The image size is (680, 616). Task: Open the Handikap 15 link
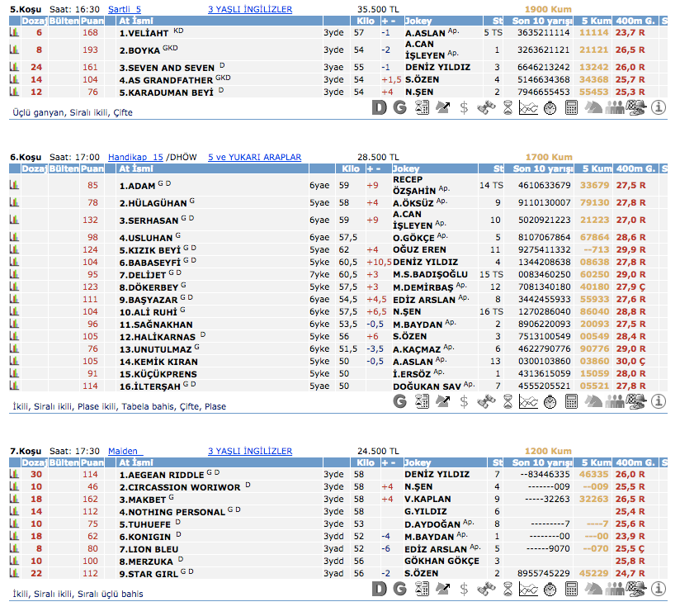pos(135,157)
